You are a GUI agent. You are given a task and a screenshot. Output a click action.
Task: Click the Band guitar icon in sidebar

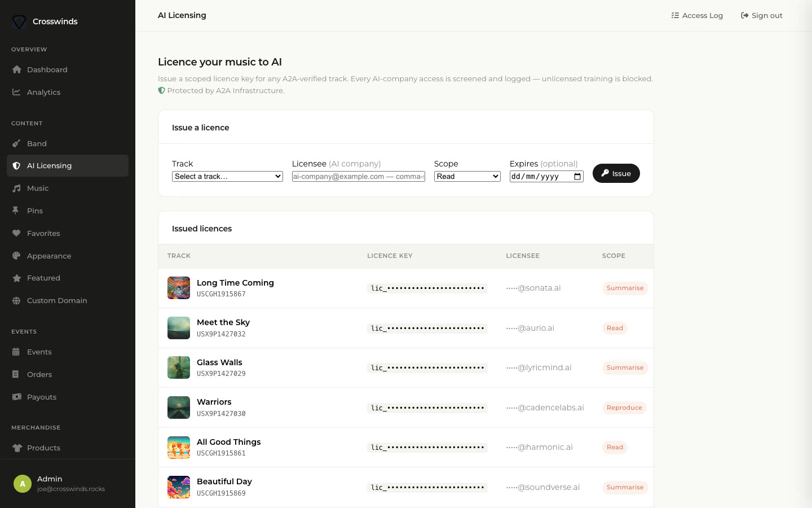tap(16, 143)
